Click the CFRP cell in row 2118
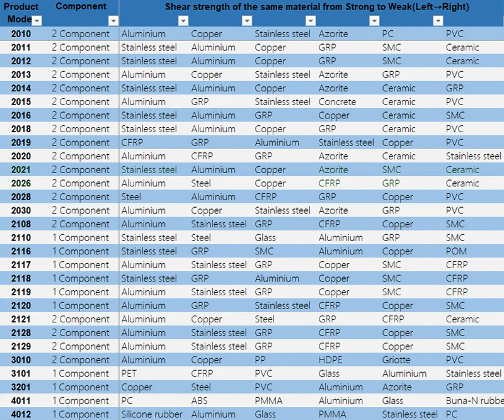The width and height of the screenshot is (504, 420). [x=457, y=278]
